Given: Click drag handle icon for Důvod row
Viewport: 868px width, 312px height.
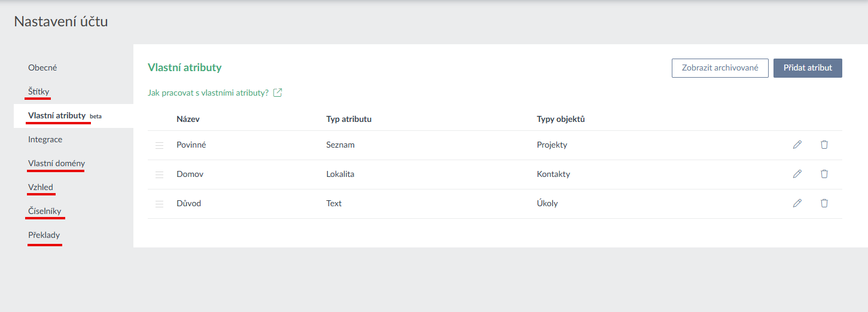Looking at the screenshot, I should pyautogui.click(x=159, y=204).
